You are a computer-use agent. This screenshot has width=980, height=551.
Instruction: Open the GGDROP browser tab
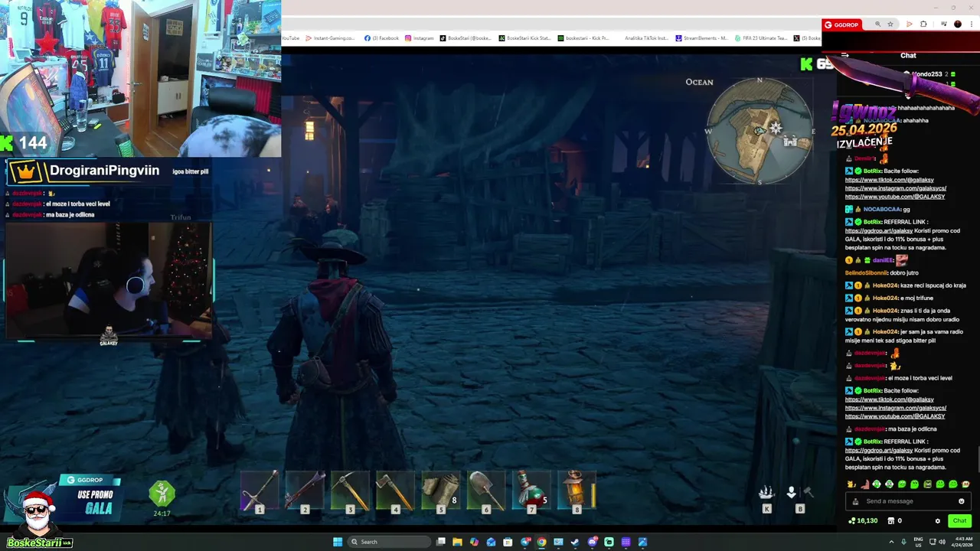[x=841, y=24]
